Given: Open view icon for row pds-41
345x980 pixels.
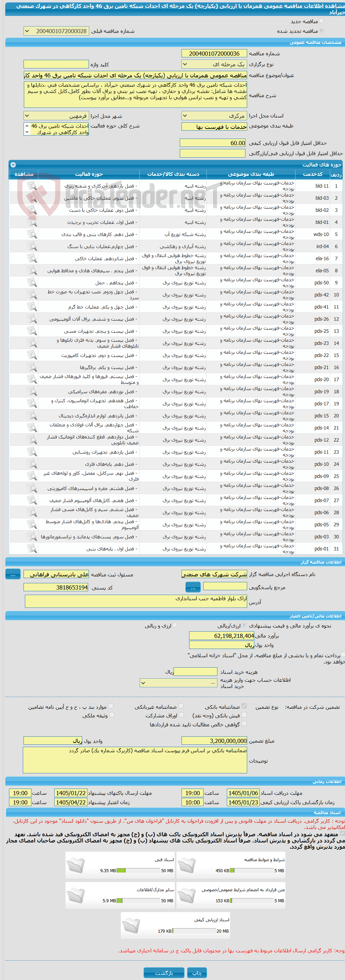Looking at the screenshot, I should (32, 307).
